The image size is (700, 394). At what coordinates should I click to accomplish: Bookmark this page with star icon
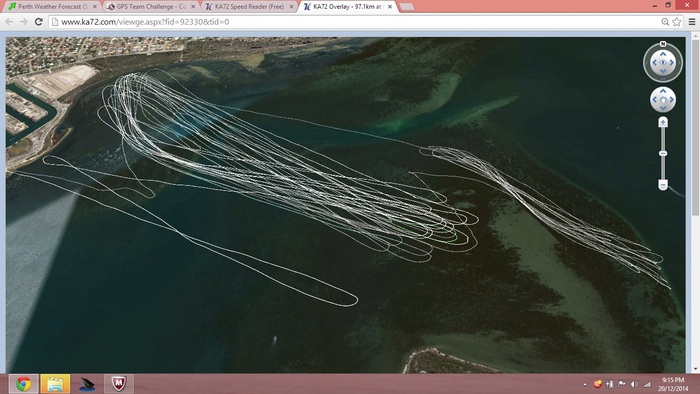click(x=677, y=22)
